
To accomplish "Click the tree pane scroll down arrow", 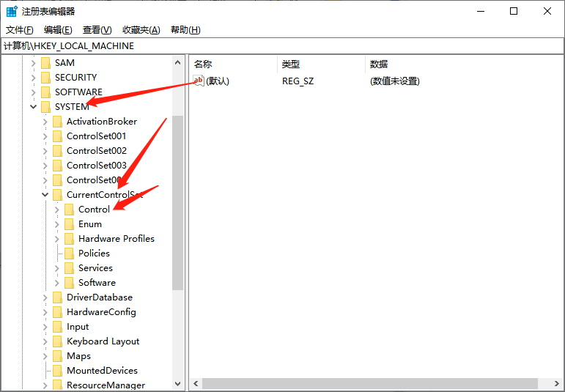I will 178,383.
